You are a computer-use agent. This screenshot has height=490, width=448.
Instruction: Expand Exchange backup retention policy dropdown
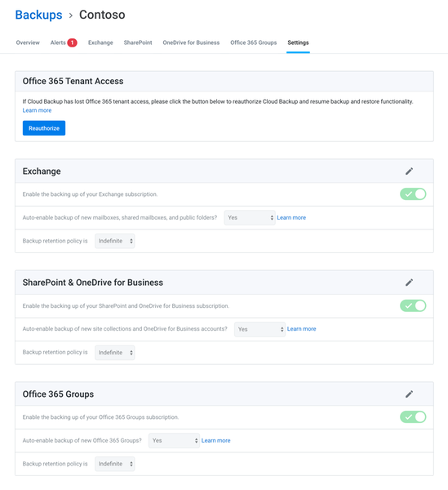(x=114, y=241)
